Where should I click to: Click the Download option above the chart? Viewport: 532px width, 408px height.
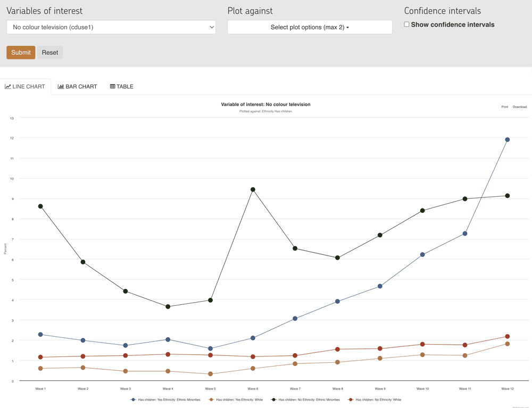(x=519, y=106)
